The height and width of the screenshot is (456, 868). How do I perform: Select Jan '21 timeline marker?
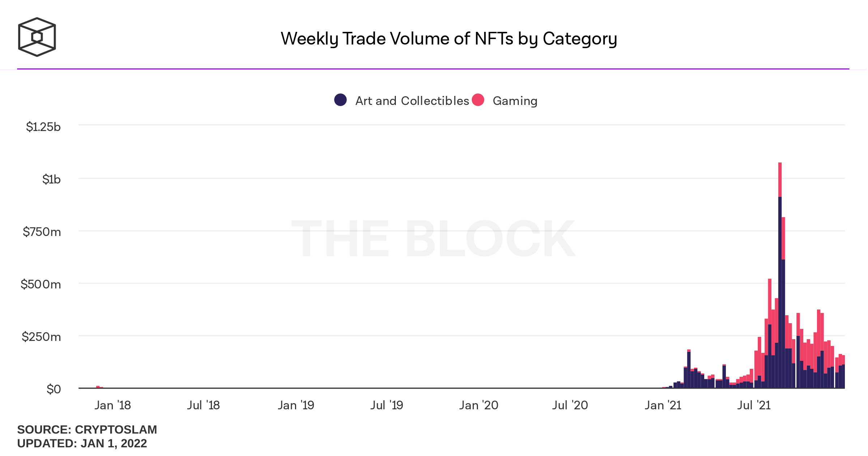(x=663, y=405)
